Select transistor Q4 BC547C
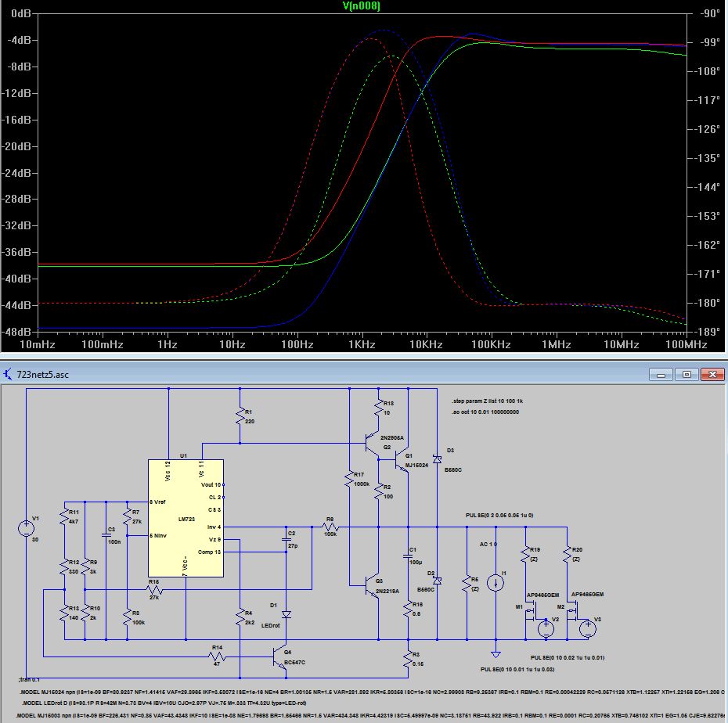This screenshot has height=723, width=728. [280, 657]
